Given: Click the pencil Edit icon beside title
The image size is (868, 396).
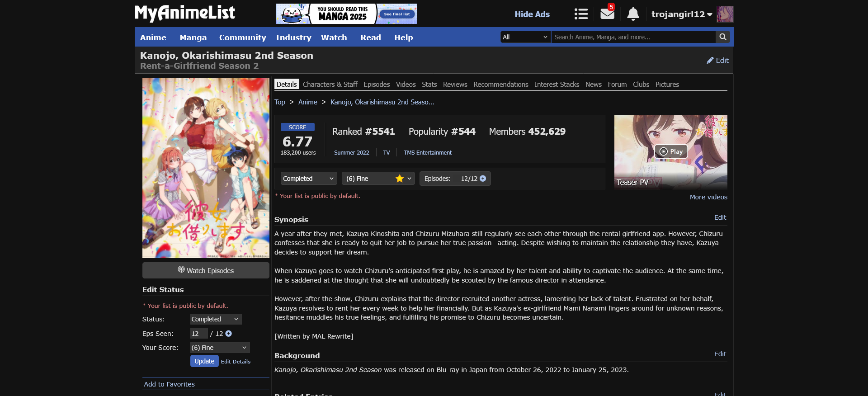Looking at the screenshot, I should point(717,60).
